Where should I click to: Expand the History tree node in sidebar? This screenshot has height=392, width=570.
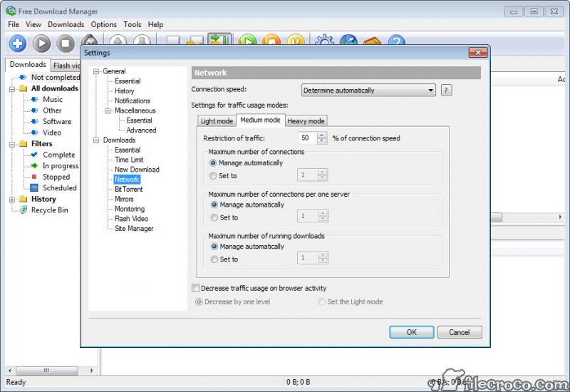pyautogui.click(x=12, y=200)
